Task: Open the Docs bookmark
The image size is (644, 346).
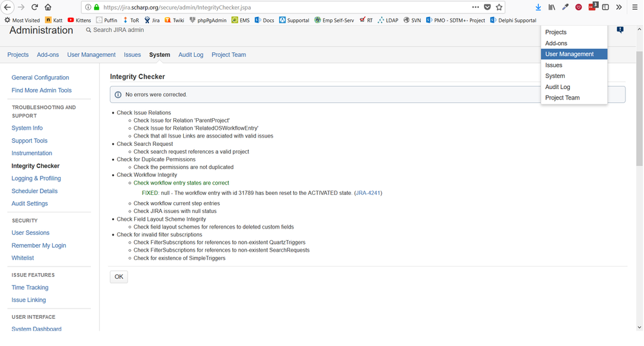Action: tap(264, 20)
